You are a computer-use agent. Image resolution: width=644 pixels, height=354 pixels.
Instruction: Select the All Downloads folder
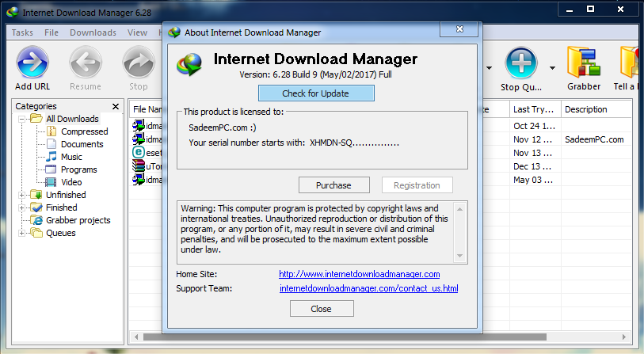[72, 119]
